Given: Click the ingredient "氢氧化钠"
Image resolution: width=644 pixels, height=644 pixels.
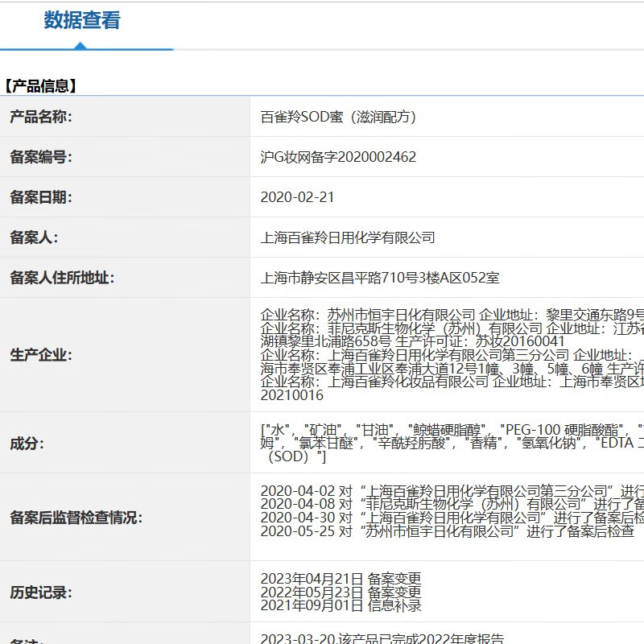Looking at the screenshot, I should (549, 444).
